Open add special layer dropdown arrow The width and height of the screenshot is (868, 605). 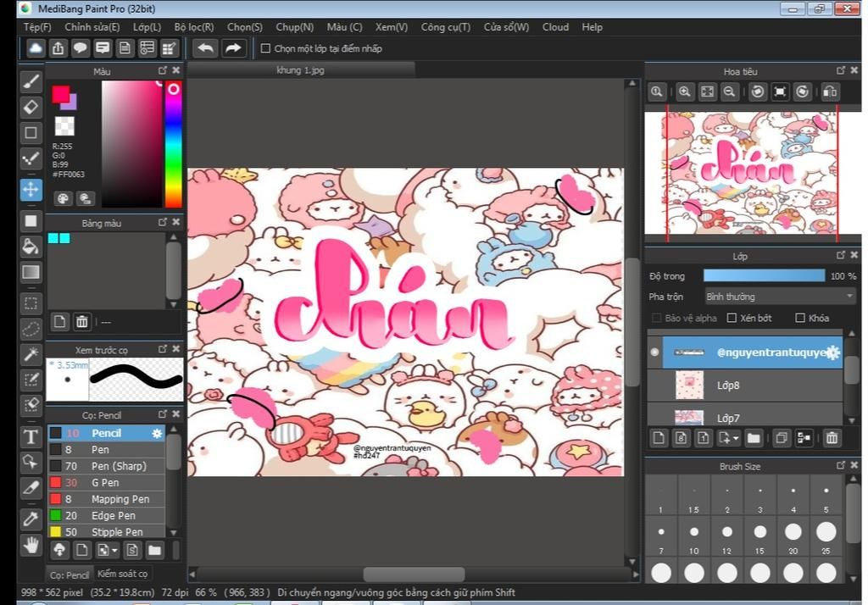click(736, 438)
